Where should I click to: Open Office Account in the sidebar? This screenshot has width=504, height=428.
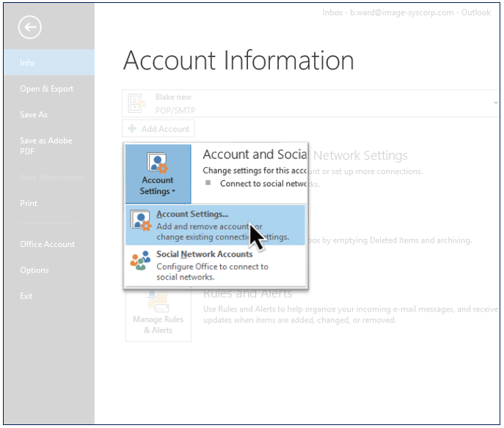tap(47, 244)
